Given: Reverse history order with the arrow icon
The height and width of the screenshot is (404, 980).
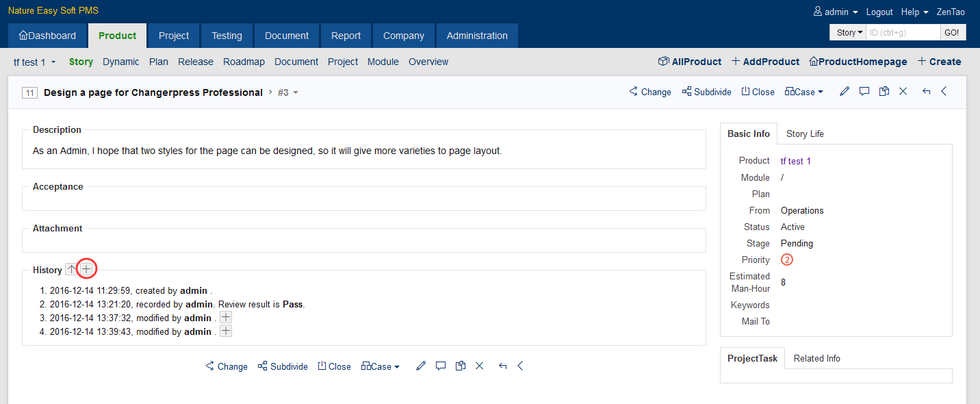Looking at the screenshot, I should (71, 270).
